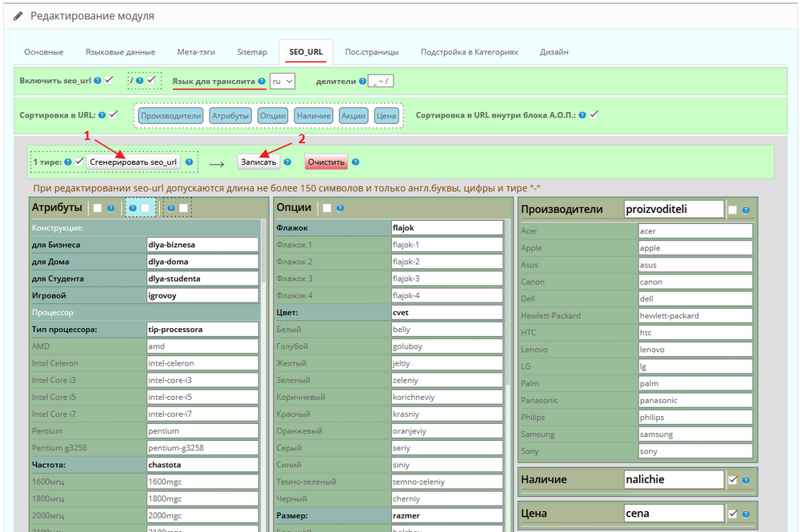Click Сгенерировать seo_url button
The height and width of the screenshot is (532, 800).
point(133,162)
